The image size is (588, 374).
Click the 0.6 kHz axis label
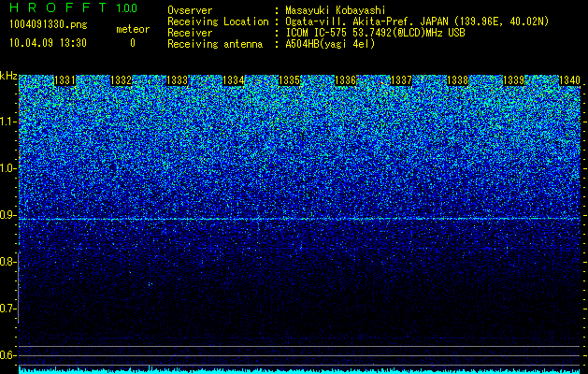tap(7, 355)
